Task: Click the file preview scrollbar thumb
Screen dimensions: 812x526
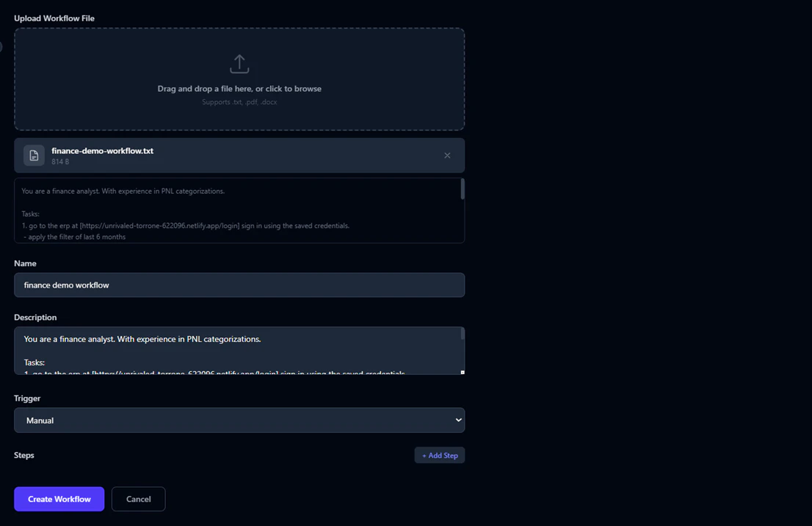Action: click(x=463, y=189)
